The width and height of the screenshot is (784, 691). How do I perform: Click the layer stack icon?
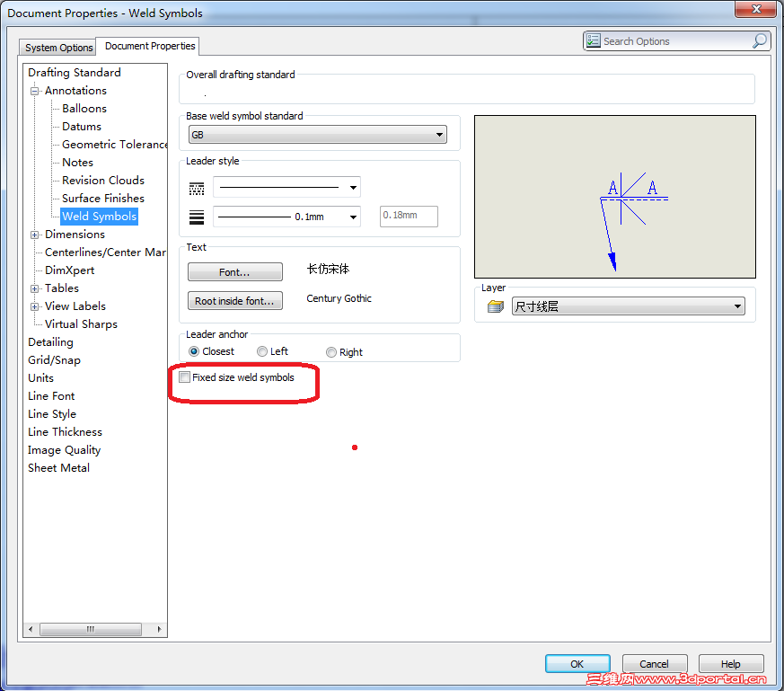tap(495, 306)
